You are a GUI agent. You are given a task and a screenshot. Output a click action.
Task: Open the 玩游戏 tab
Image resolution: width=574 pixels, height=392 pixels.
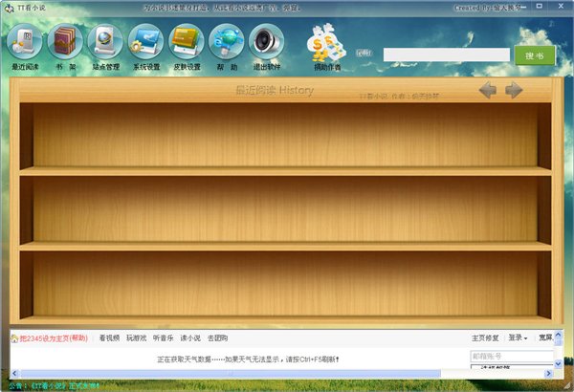(136, 338)
